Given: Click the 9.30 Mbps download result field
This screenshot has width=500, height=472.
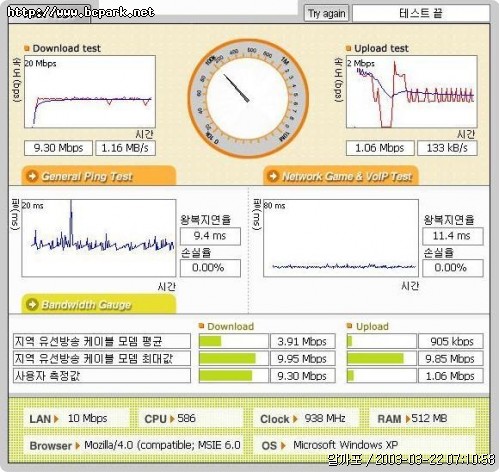Looking at the screenshot, I should 58,148.
